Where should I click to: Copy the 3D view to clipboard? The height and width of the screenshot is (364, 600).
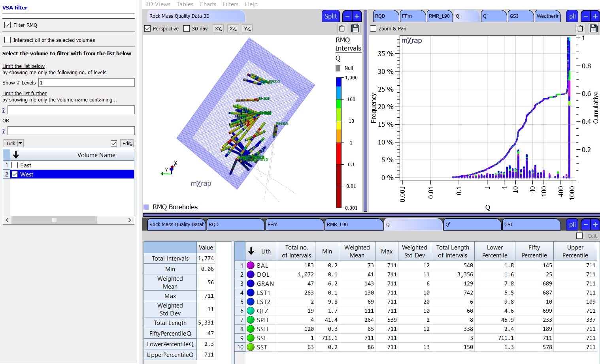coord(342,28)
